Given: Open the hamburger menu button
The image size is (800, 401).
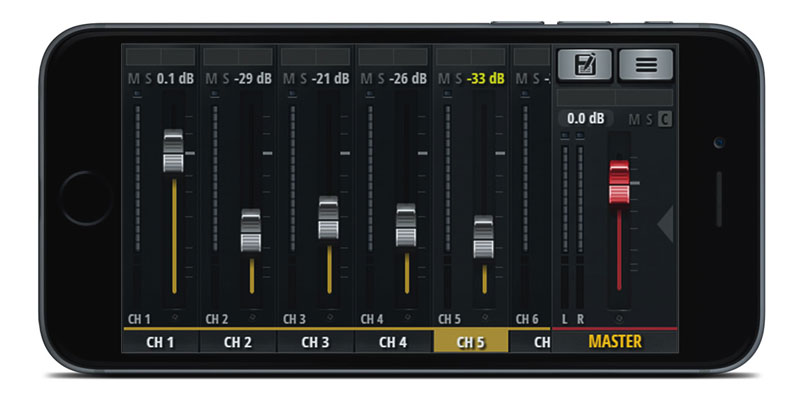Looking at the screenshot, I should [x=646, y=65].
